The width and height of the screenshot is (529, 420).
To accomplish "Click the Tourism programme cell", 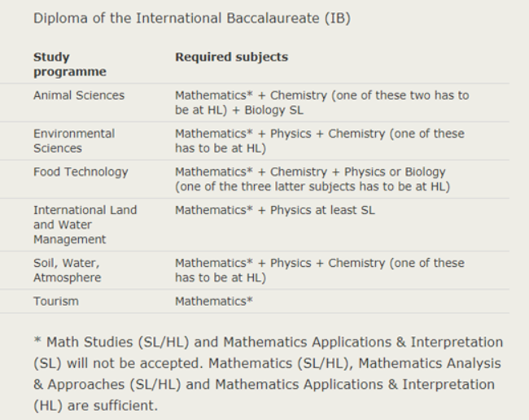I will point(56,301).
